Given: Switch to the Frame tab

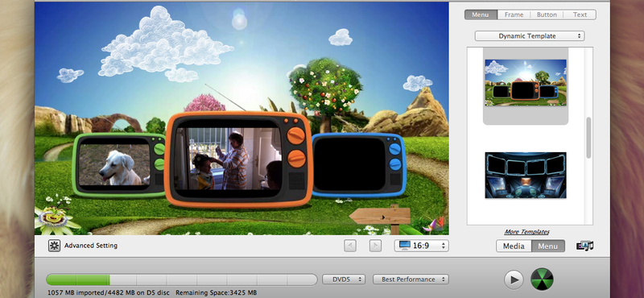Looking at the screenshot, I should pyautogui.click(x=514, y=14).
